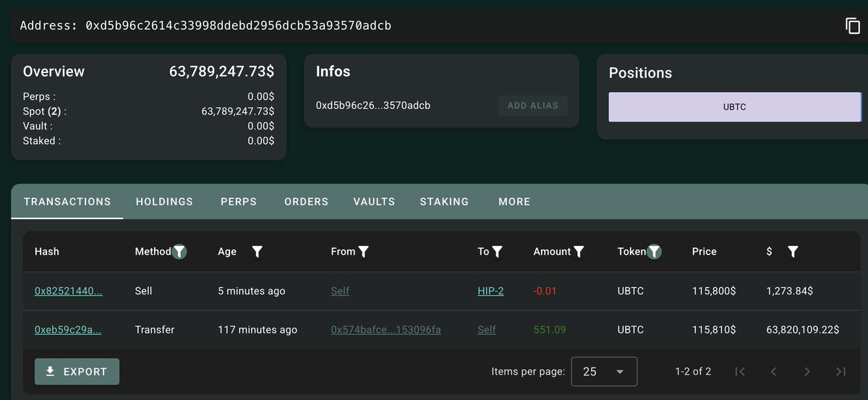
Task: Open the Method column filter
Action: click(179, 252)
